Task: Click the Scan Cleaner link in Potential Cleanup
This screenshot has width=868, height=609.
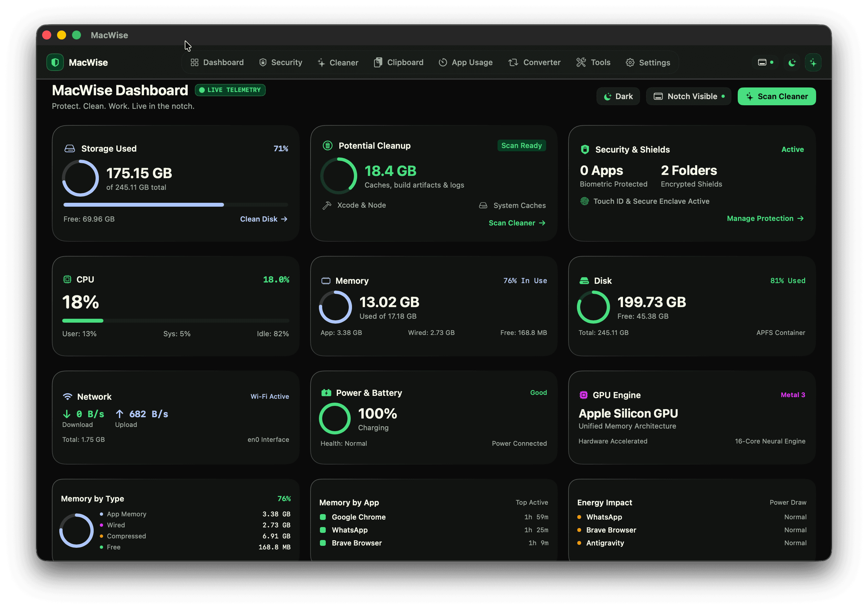Action: pos(517,223)
